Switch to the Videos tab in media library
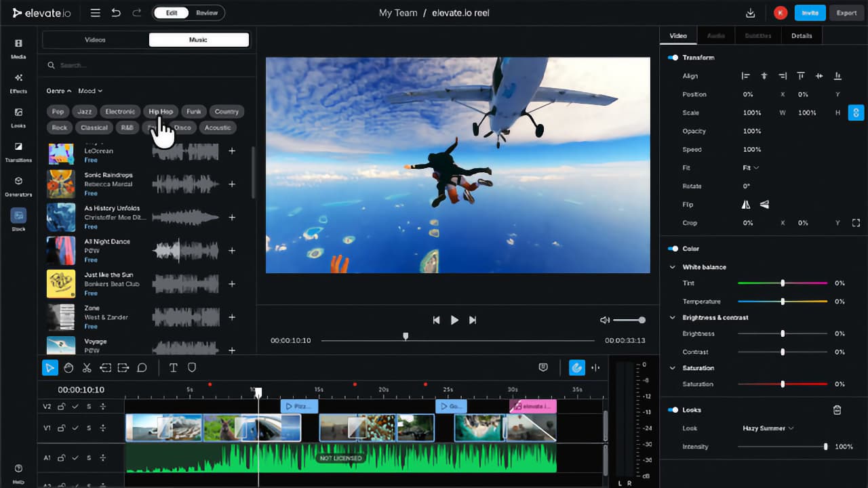This screenshot has height=488, width=868. [x=95, y=39]
